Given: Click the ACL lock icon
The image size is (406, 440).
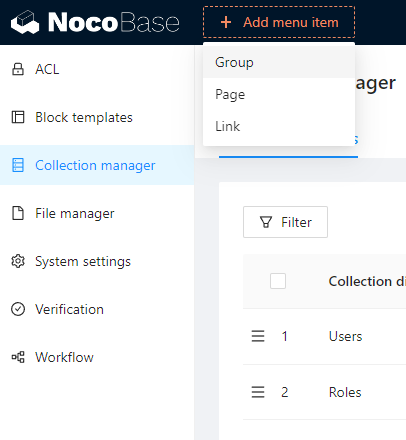Looking at the screenshot, I should [x=18, y=69].
